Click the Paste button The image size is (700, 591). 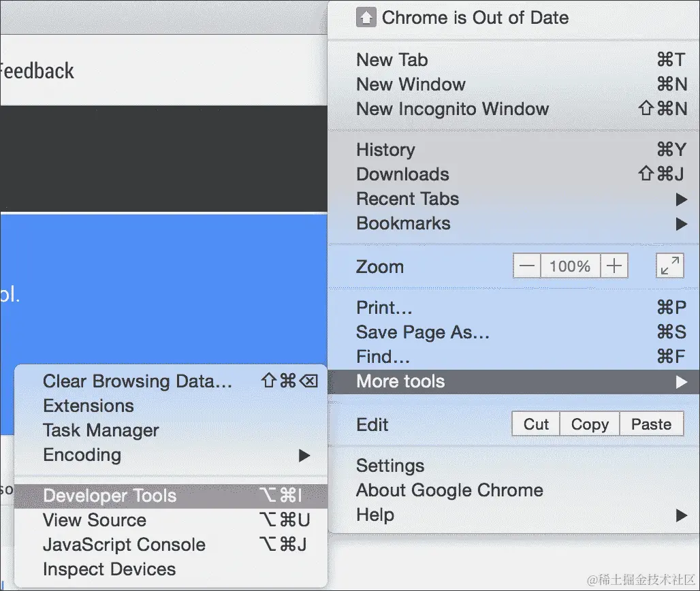tap(651, 424)
